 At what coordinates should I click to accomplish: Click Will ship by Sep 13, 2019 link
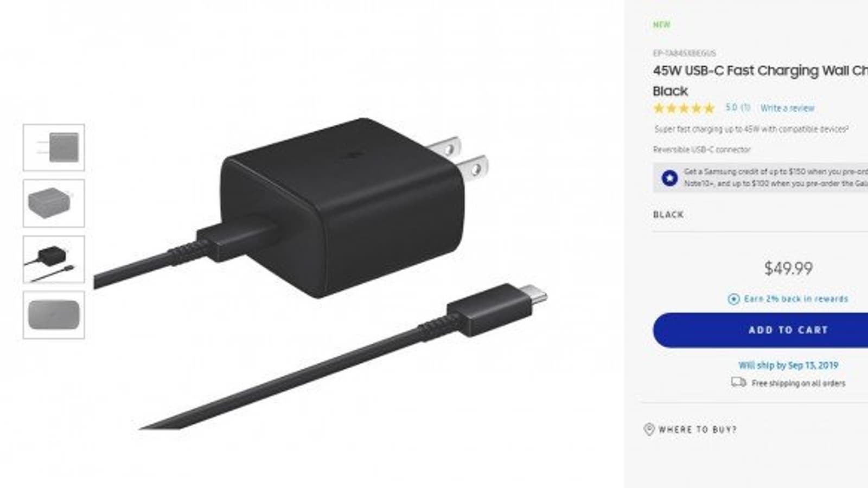pyautogui.click(x=788, y=365)
